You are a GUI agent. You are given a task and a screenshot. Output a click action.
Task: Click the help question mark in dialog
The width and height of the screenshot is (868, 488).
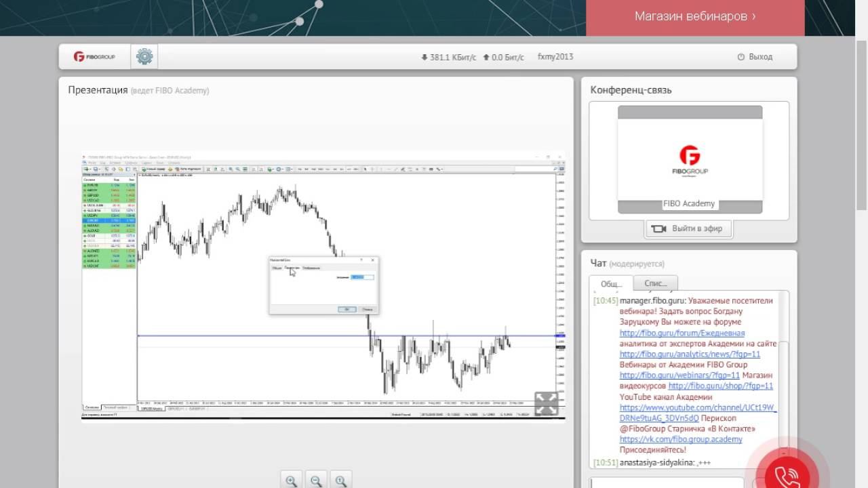361,260
